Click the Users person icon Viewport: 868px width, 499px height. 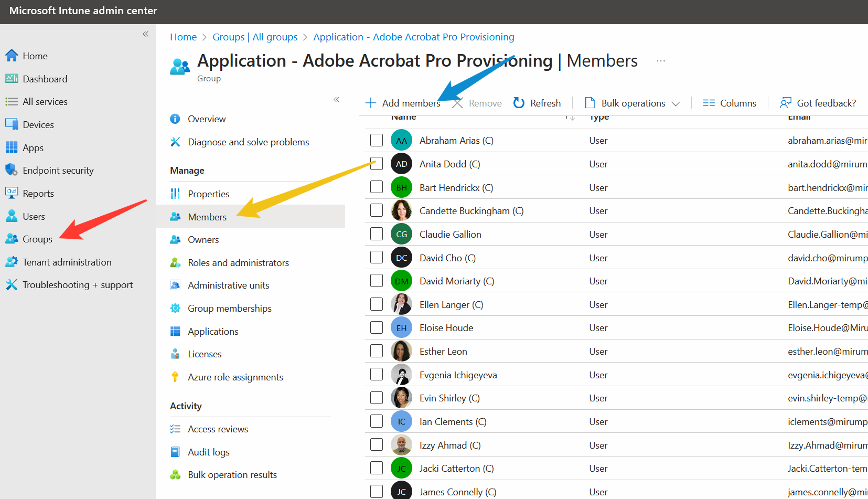pyautogui.click(x=12, y=216)
